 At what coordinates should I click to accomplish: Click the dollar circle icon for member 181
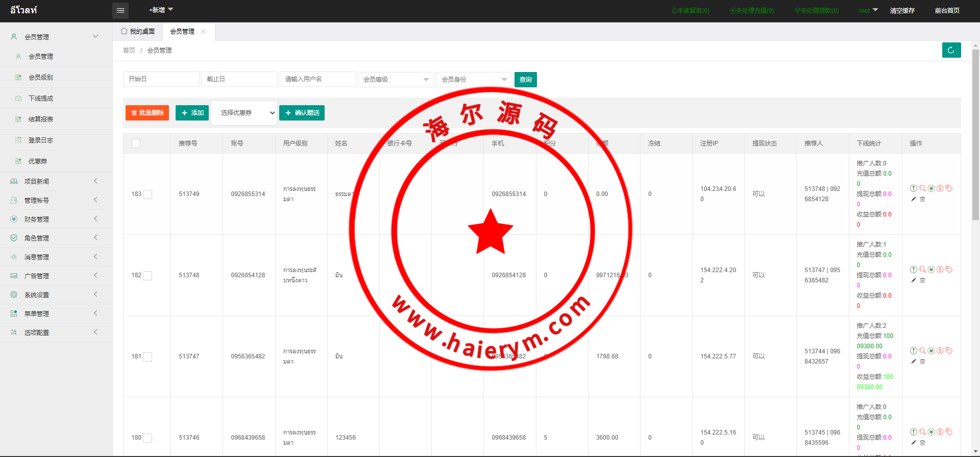(940, 351)
